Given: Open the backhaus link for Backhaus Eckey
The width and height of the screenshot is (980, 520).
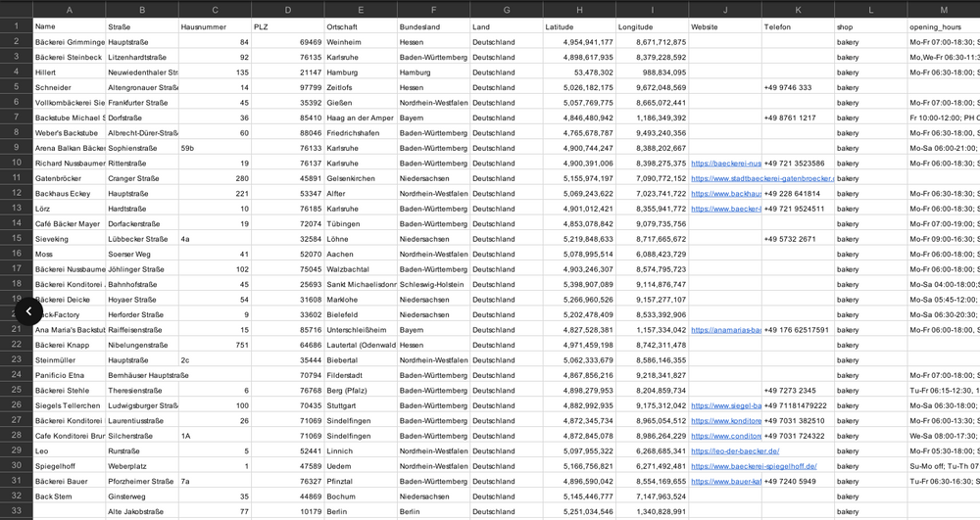Looking at the screenshot, I should point(725,194).
